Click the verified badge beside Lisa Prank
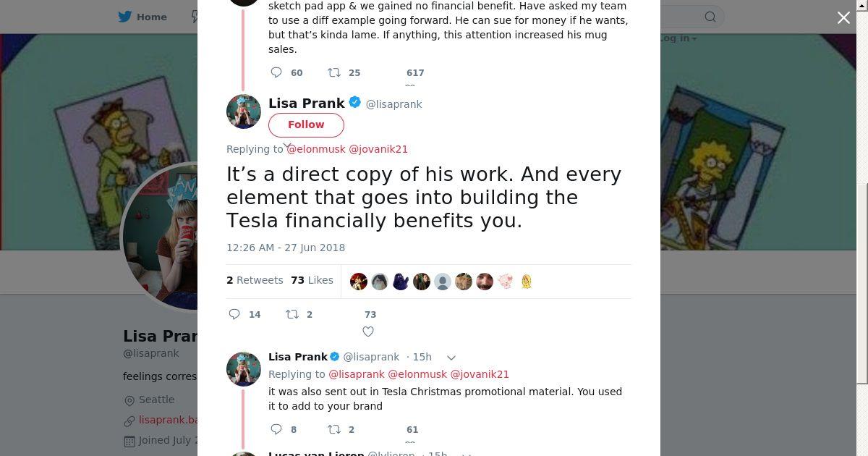This screenshot has height=456, width=868. 355,103
